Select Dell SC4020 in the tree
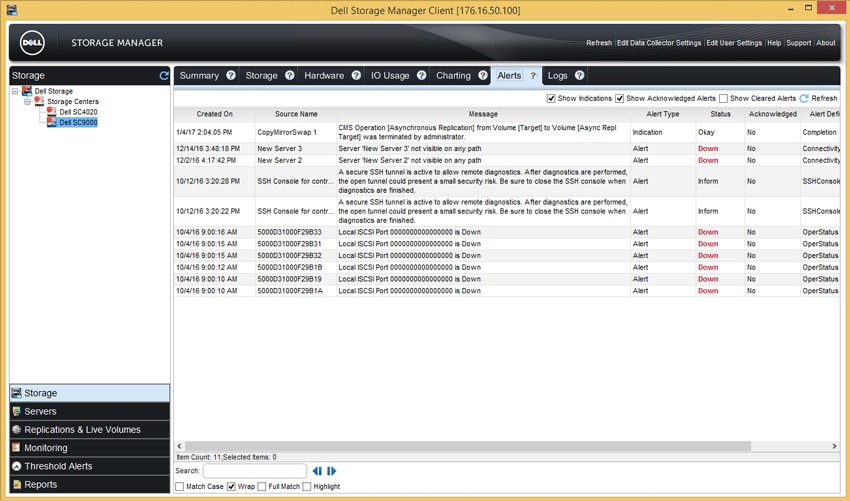850x501 pixels. pyautogui.click(x=78, y=112)
